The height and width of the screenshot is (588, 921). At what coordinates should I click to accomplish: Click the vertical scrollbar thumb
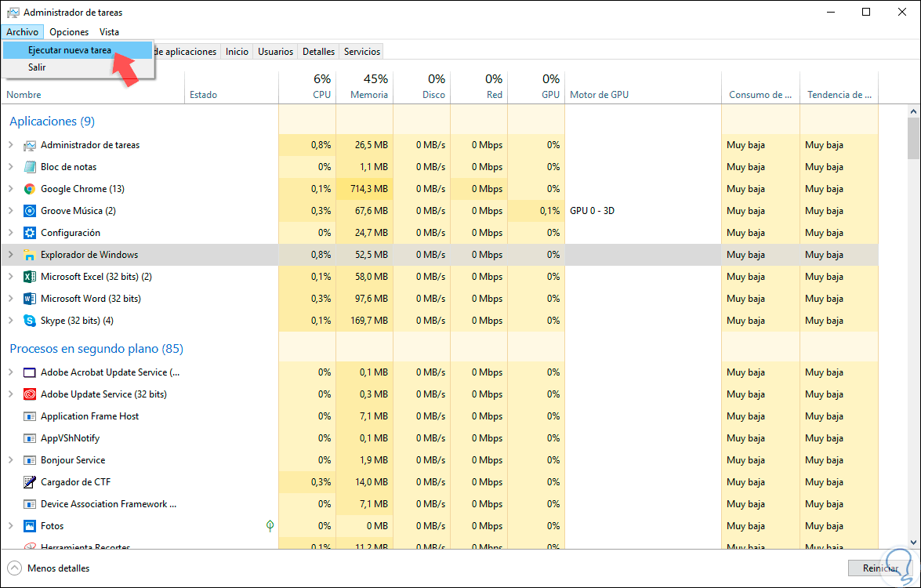pyautogui.click(x=914, y=138)
